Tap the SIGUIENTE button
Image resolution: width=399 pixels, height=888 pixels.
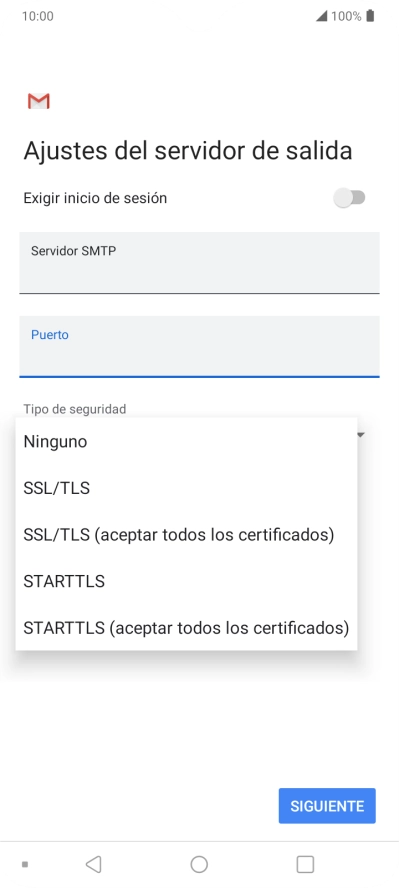(327, 806)
